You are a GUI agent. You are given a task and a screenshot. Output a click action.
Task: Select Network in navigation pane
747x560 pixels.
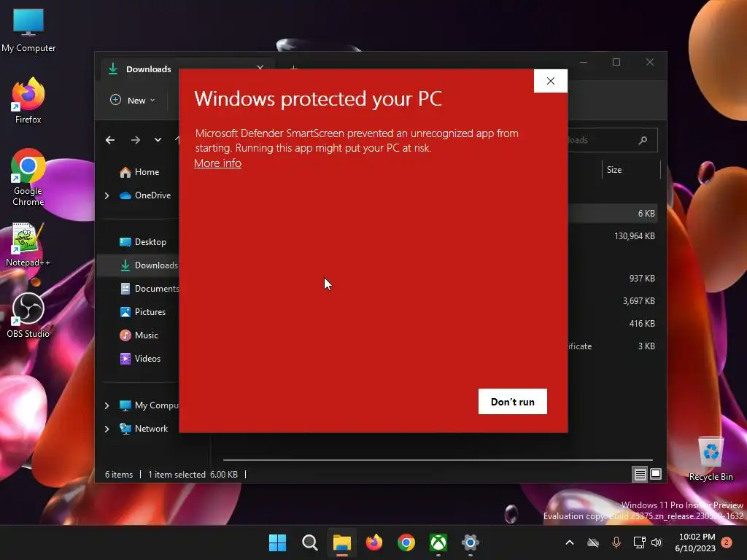click(144, 429)
